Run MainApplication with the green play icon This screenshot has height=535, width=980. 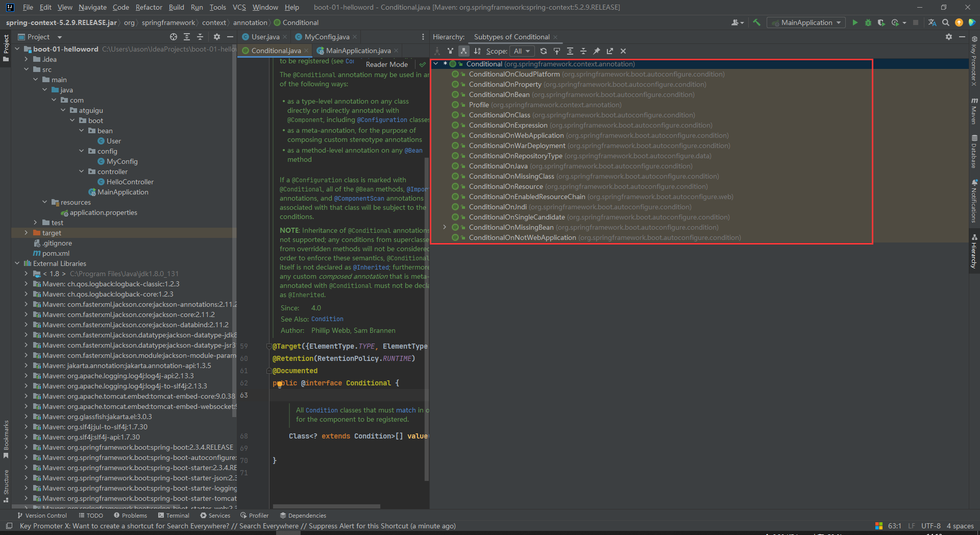pos(855,22)
